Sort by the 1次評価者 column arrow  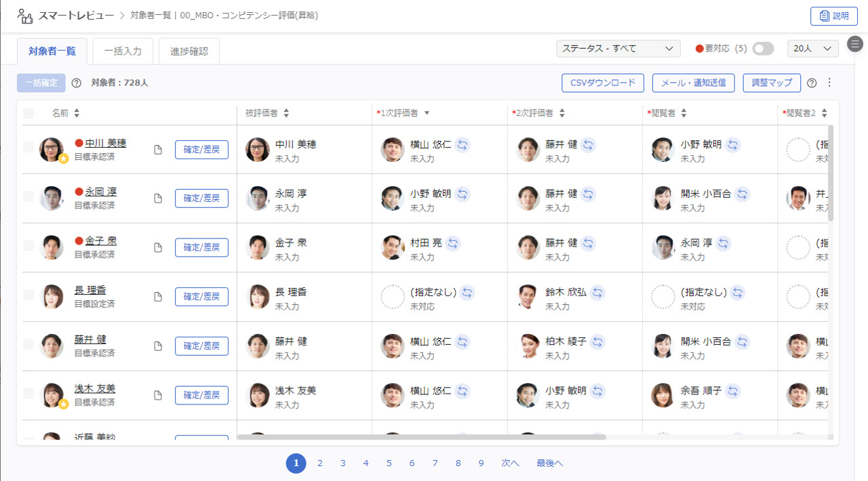point(427,113)
